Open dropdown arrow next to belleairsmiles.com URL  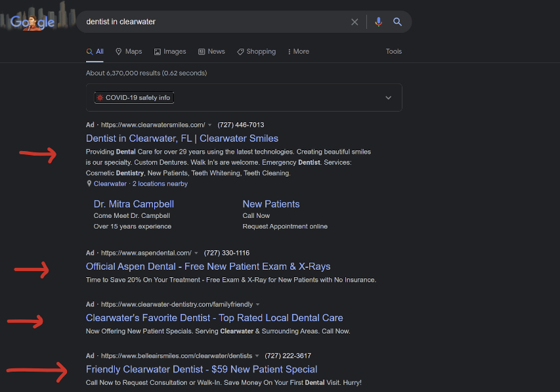pos(257,356)
